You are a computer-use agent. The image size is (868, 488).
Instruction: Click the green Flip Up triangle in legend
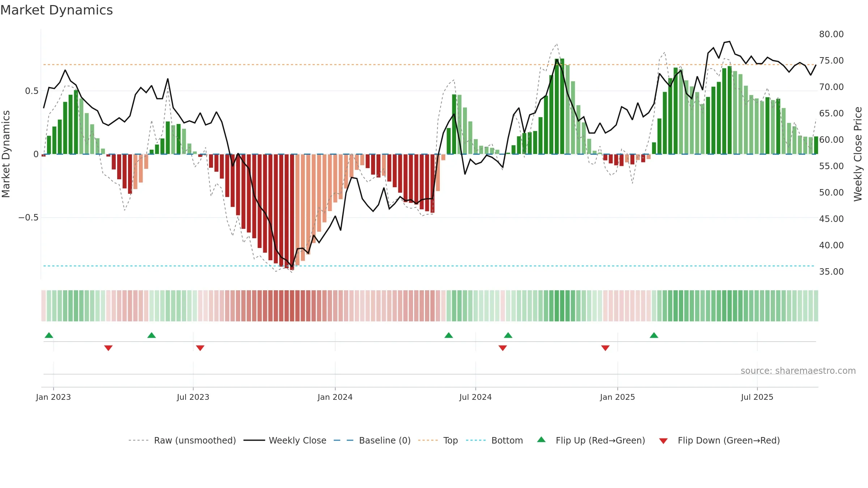541,440
